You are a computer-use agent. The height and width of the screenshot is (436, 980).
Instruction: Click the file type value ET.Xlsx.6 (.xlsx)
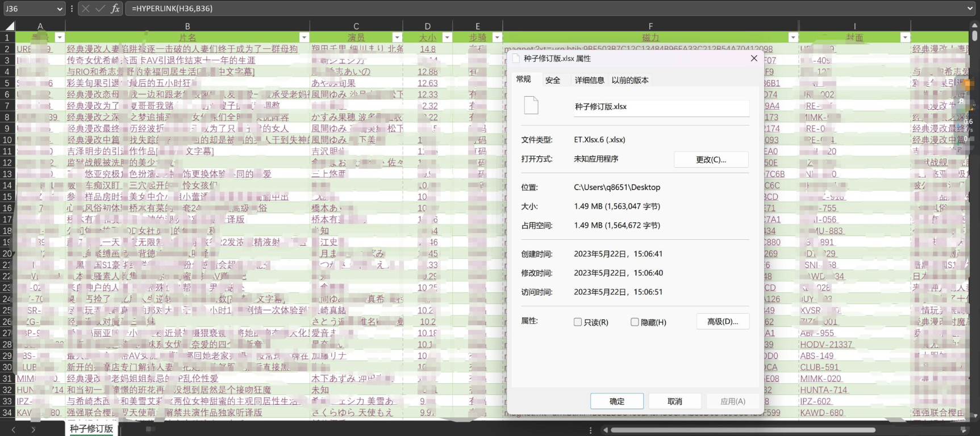pos(599,140)
